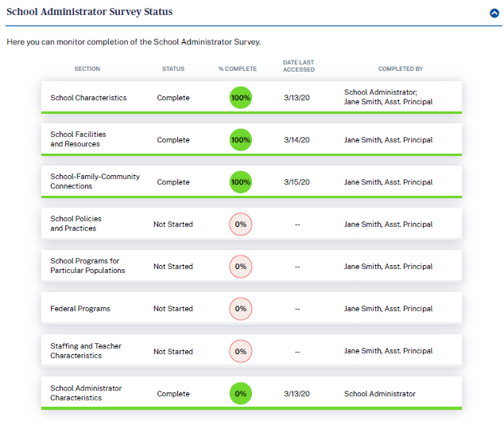
Task: Click the 100% badge for School Facilities
Action: pos(240,140)
